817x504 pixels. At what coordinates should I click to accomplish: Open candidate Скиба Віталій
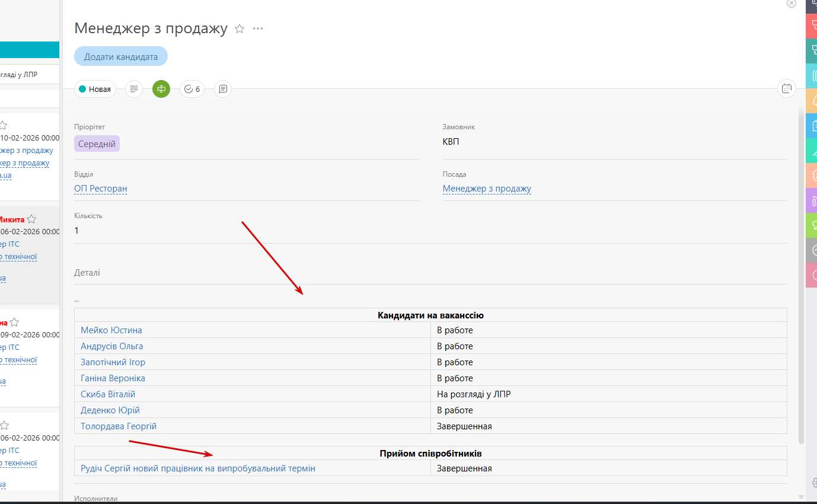108,394
